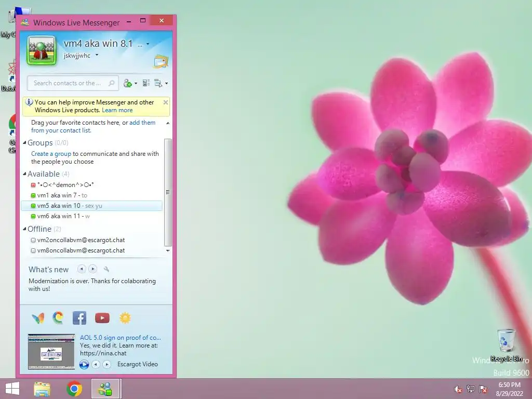Select offline contact vm2oncollabvm@escargot.chat
Screen dimensions: 532x399
click(91, 240)
